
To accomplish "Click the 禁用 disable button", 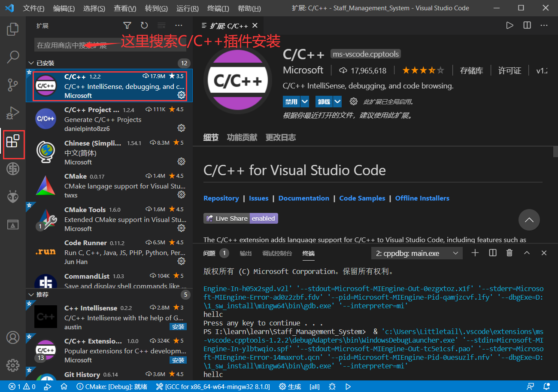I will (291, 101).
